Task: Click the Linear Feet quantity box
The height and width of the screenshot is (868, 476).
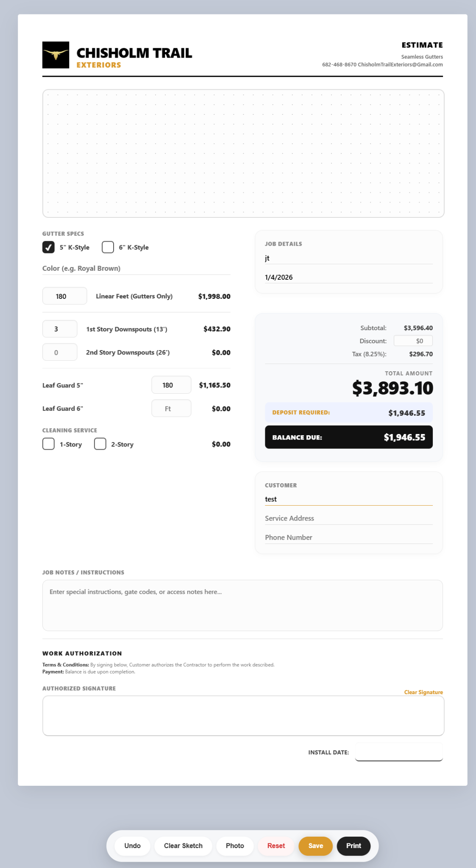Action: 64,296
